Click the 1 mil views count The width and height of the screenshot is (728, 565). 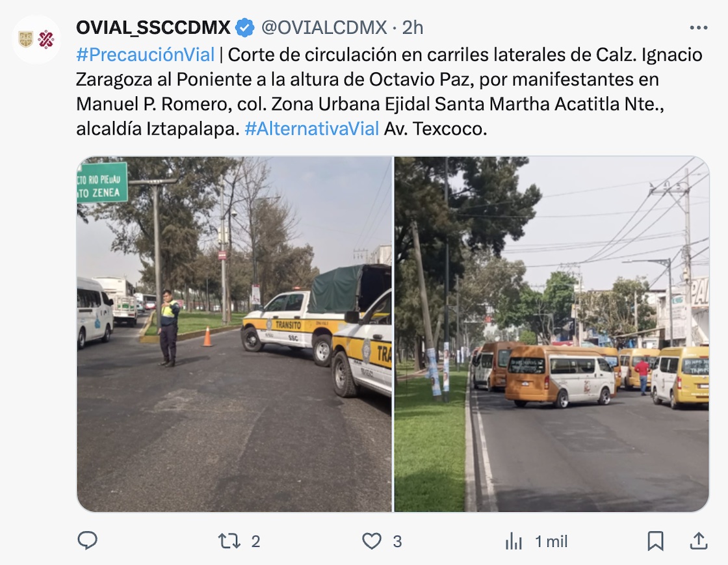(x=551, y=542)
